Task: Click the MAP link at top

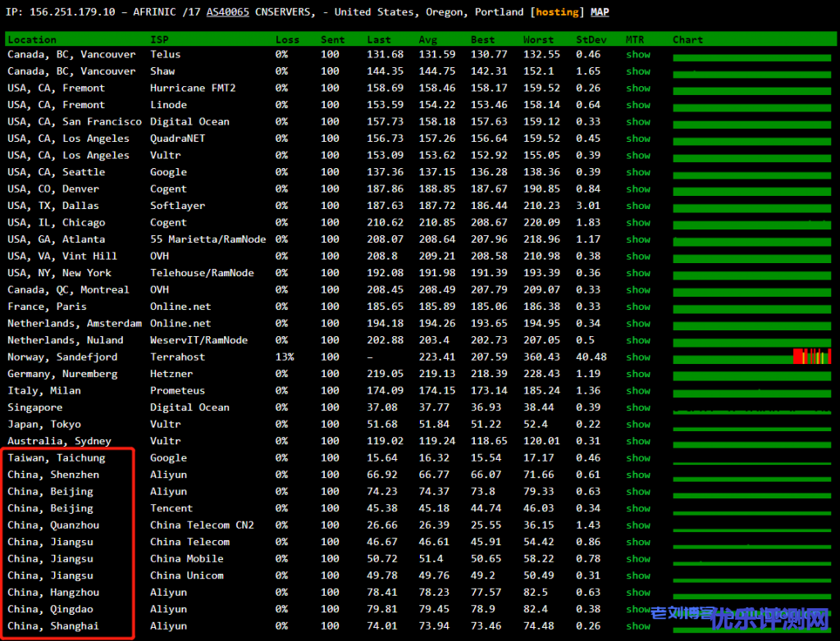Action: point(600,12)
